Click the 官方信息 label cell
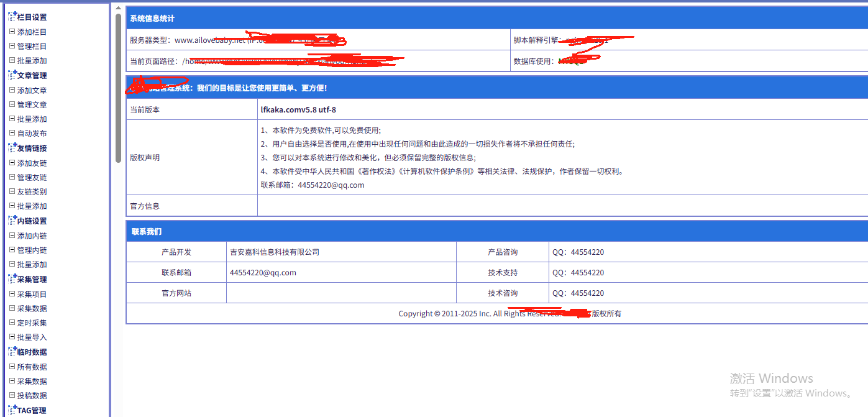This screenshot has height=417, width=868. [192, 206]
